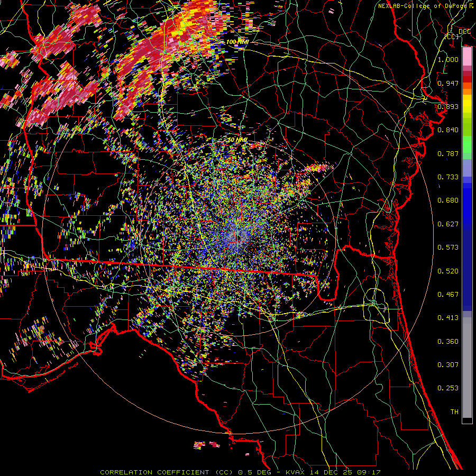
Task: Select the 0.413 legend value
Action: 448,318
